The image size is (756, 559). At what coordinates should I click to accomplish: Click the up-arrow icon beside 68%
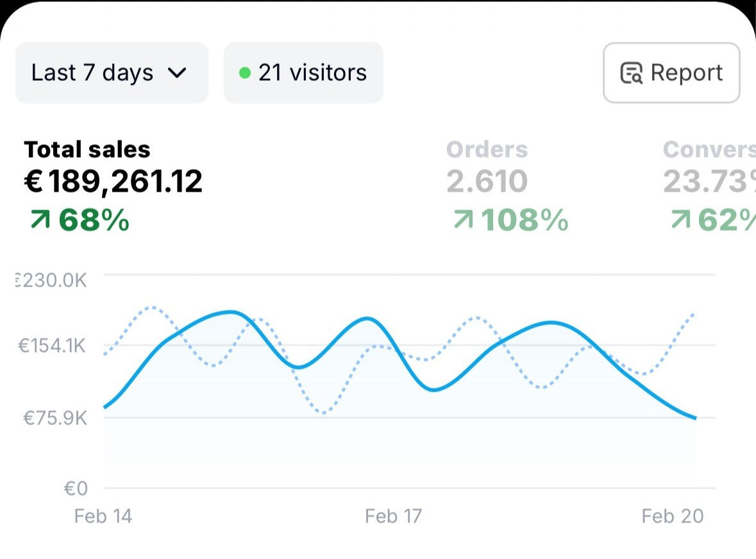pos(40,221)
